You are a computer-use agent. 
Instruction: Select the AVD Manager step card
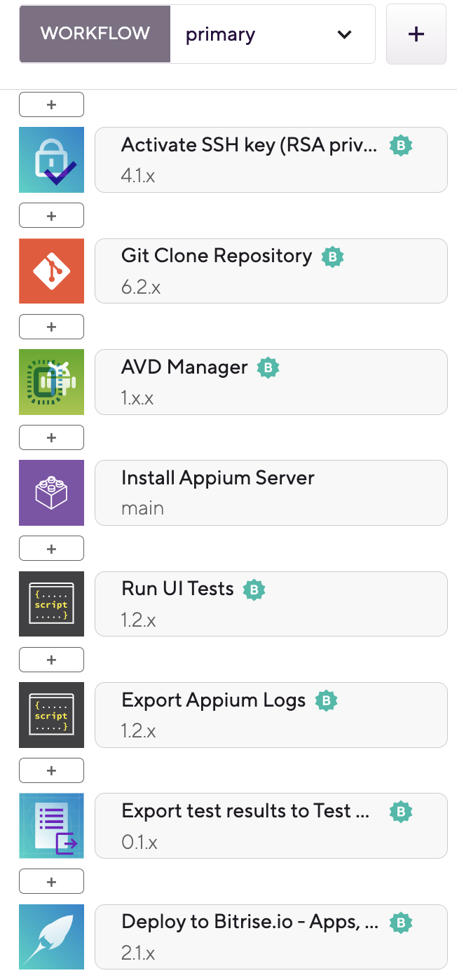[271, 382]
